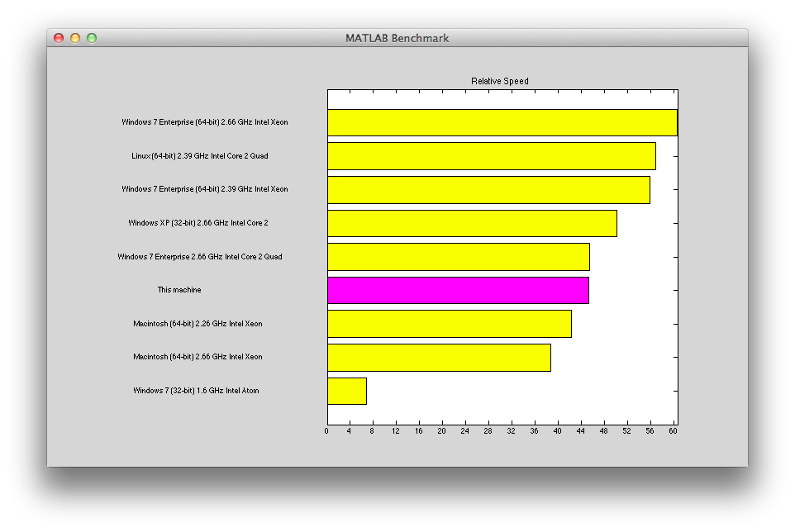The height and width of the screenshot is (532, 795).
Task: Select the Windows 7 Enterprise Core 2 Quad bar
Action: click(459, 257)
